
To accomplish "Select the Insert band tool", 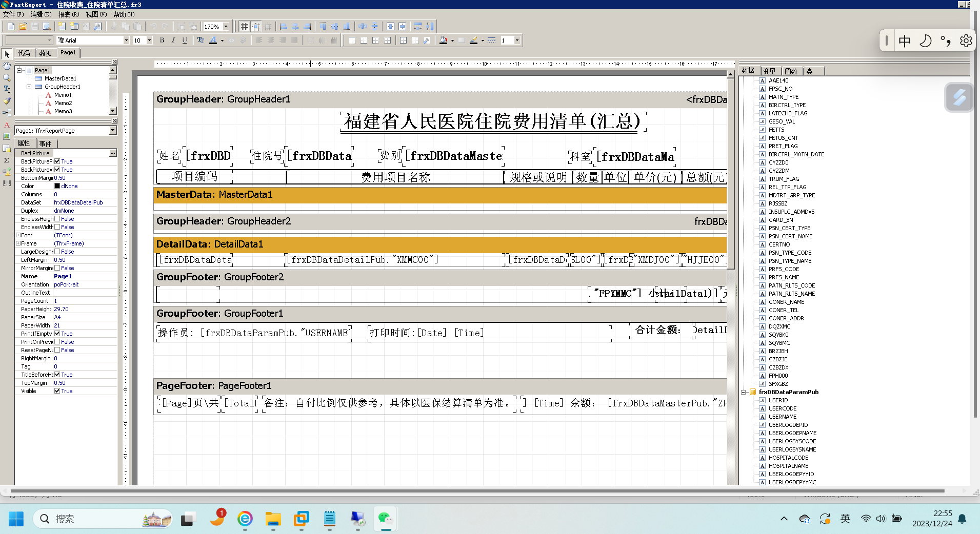I will [x=7, y=113].
